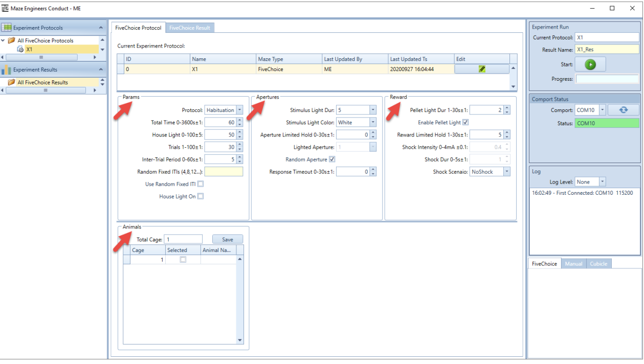Check the Selected box for cage 1

183,260
